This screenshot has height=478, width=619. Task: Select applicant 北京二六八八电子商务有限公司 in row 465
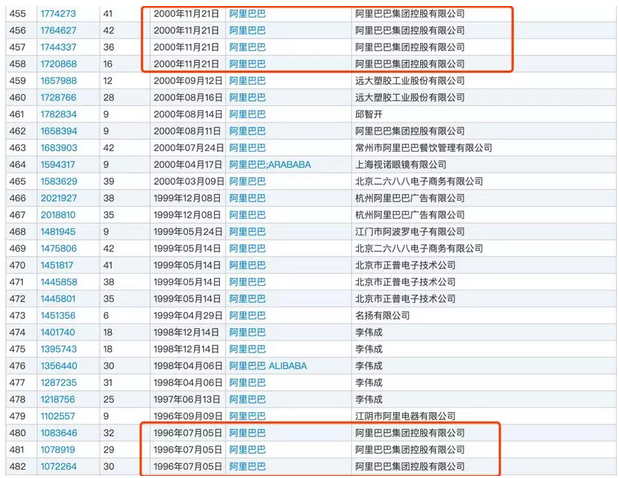(419, 182)
